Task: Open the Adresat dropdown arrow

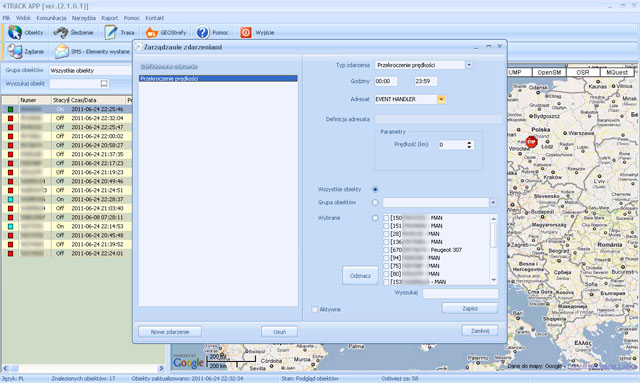Action: (441, 99)
